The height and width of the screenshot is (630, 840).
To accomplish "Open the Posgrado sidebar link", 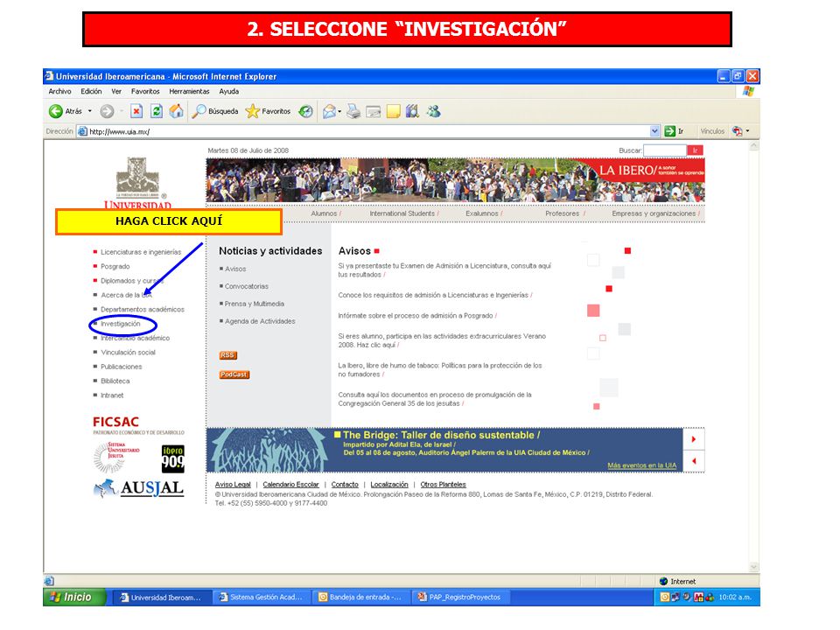I will click(115, 267).
